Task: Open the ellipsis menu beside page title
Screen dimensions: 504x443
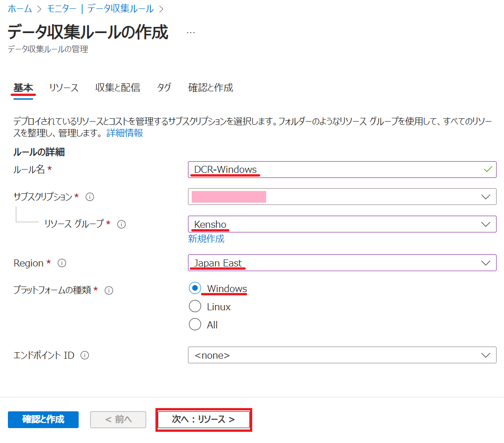Action: click(191, 33)
